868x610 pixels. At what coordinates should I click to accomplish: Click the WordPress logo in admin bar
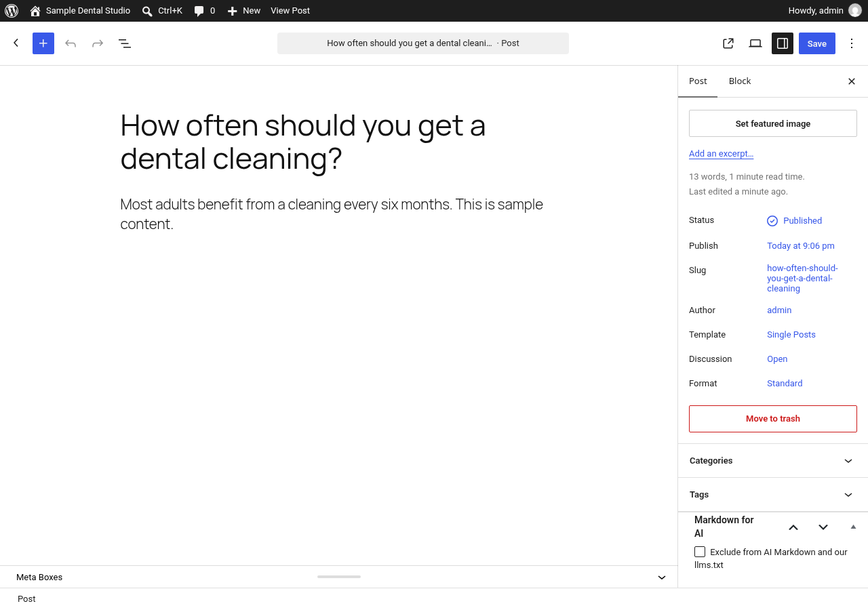pos(12,11)
